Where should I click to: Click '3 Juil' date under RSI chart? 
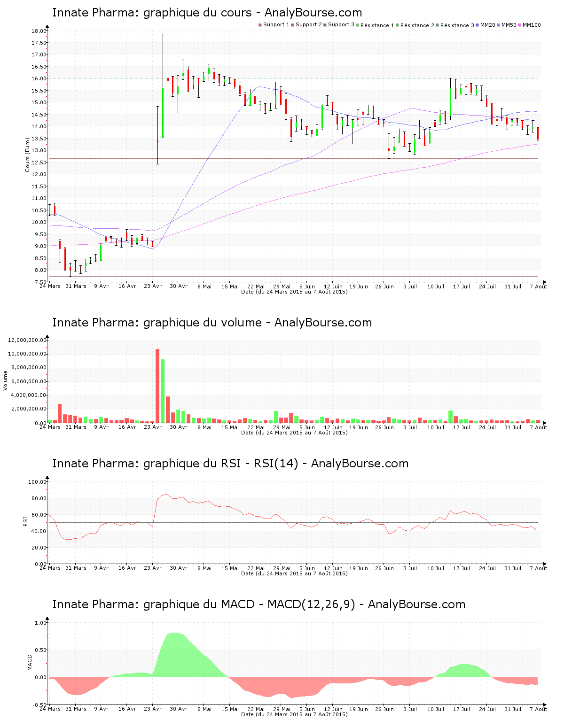[410, 568]
